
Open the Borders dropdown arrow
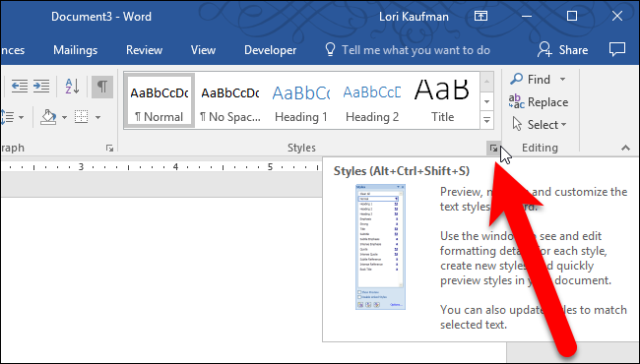[x=97, y=117]
